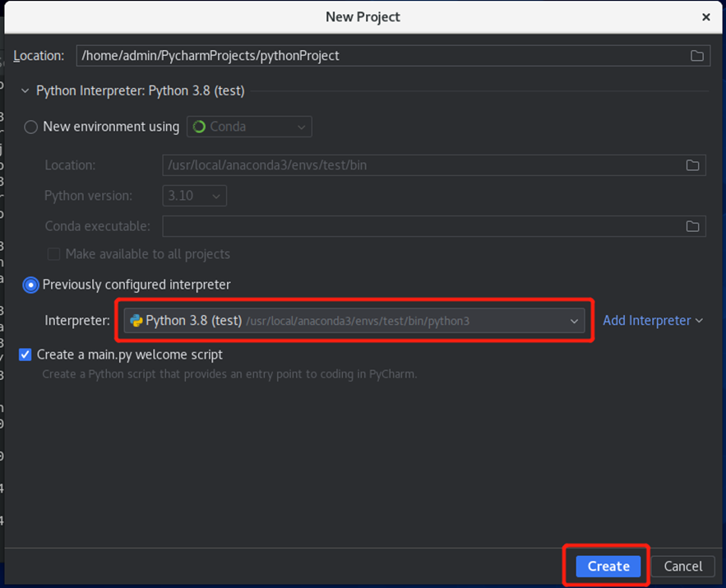Click the New Project title text

tap(363, 17)
